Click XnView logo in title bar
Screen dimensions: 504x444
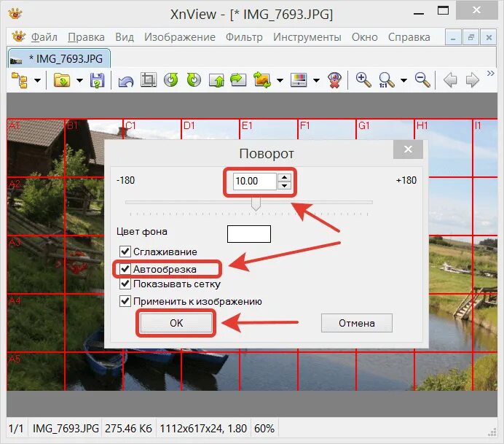15,14
